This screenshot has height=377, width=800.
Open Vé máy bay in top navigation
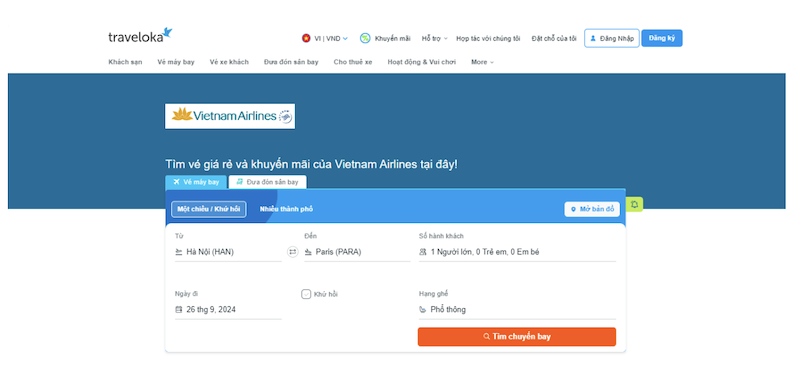(176, 62)
